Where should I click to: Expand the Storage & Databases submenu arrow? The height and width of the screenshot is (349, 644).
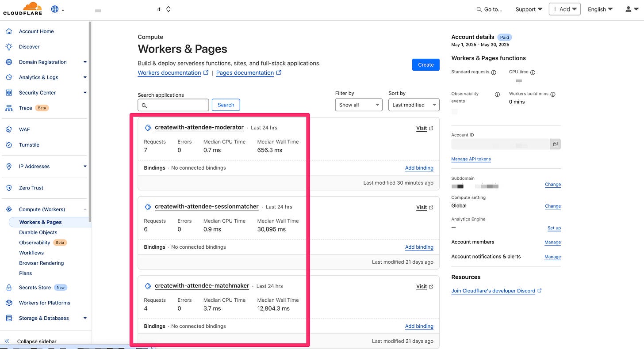[85, 318]
